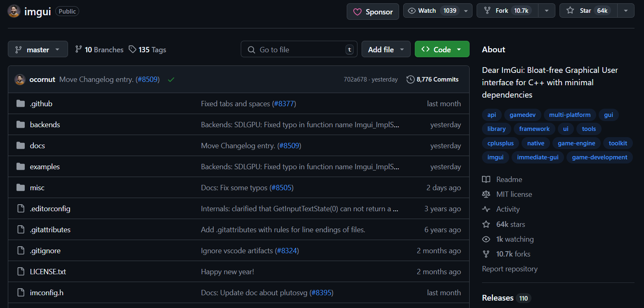Select the cplusplus topic tag
This screenshot has width=644, height=308.
(x=501, y=143)
